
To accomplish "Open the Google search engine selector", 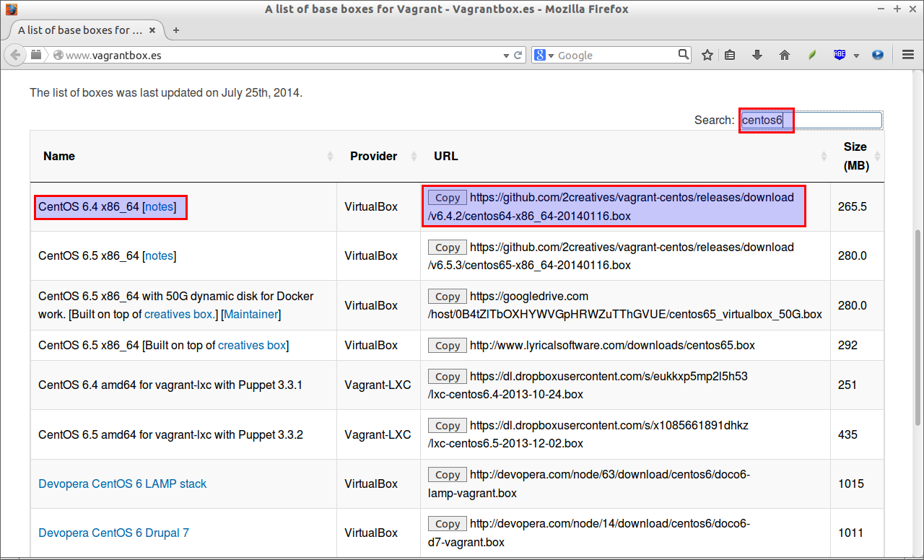I will pyautogui.click(x=544, y=55).
